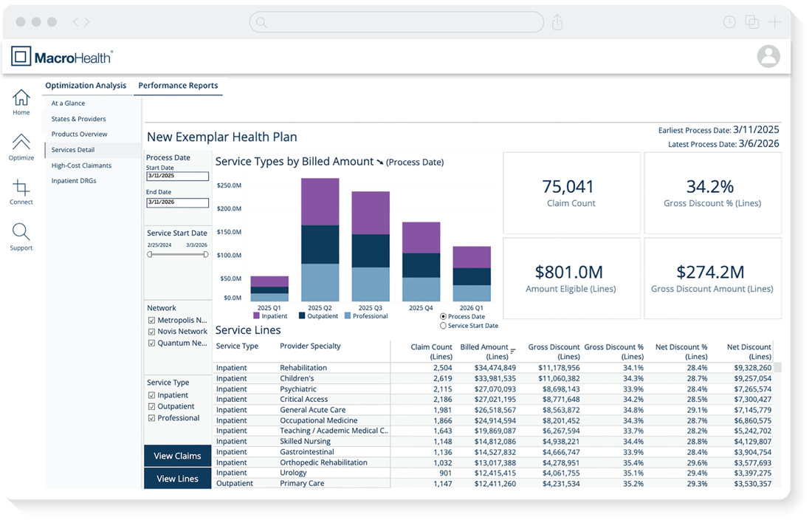Image resolution: width=812 pixels, height=523 pixels.
Task: Toggle the Metropolis N... network checkbox
Action: 152,321
